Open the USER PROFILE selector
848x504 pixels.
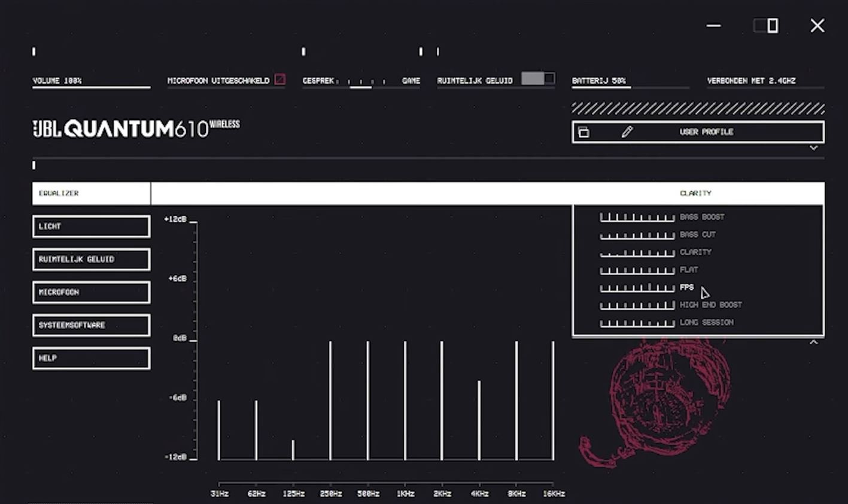[x=698, y=132]
